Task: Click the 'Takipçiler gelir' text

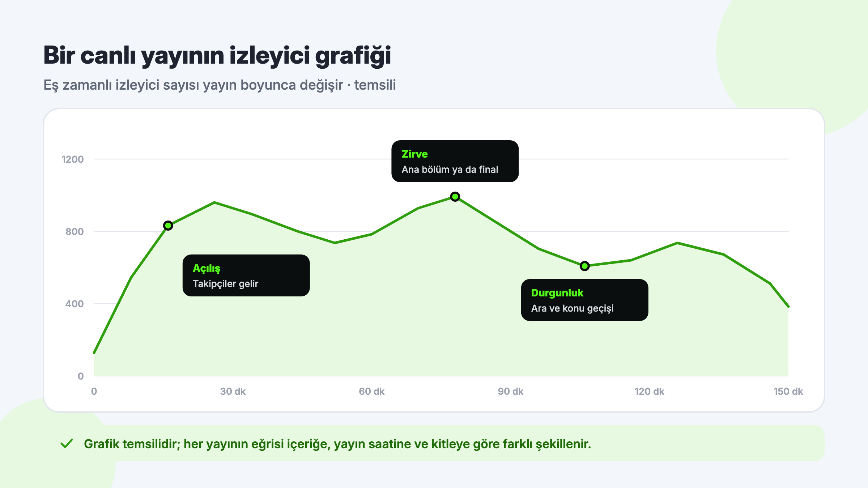Action: (226, 284)
